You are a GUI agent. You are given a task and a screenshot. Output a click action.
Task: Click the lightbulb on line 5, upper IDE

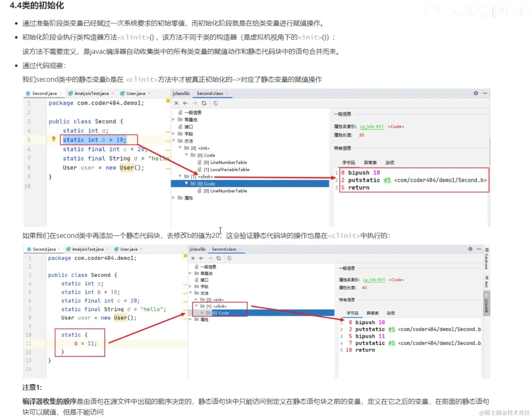pos(54,139)
